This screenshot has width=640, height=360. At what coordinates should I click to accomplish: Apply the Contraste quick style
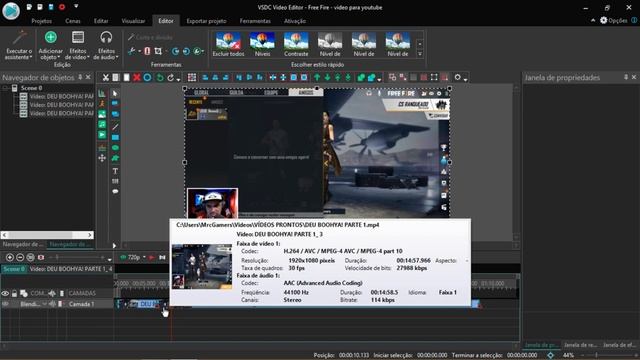click(296, 44)
